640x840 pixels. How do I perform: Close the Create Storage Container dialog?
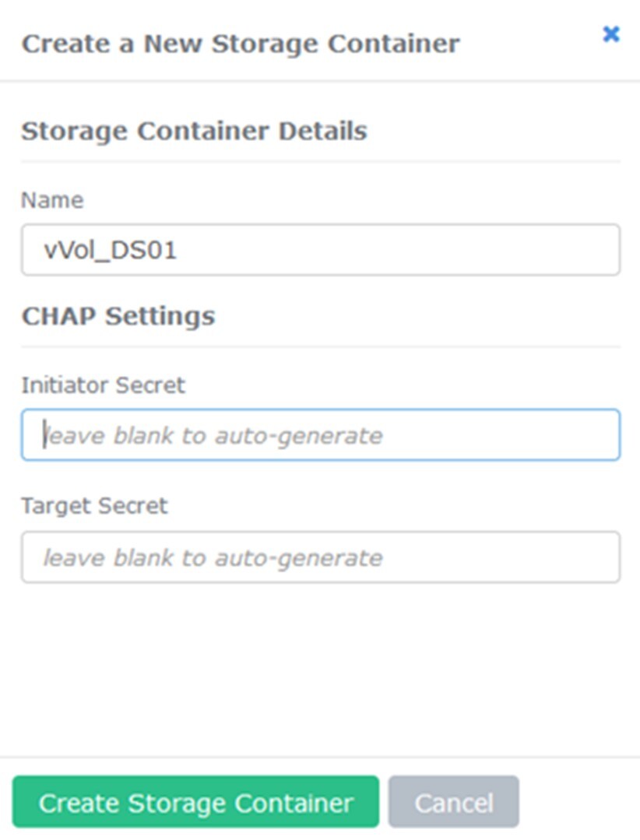point(611,34)
